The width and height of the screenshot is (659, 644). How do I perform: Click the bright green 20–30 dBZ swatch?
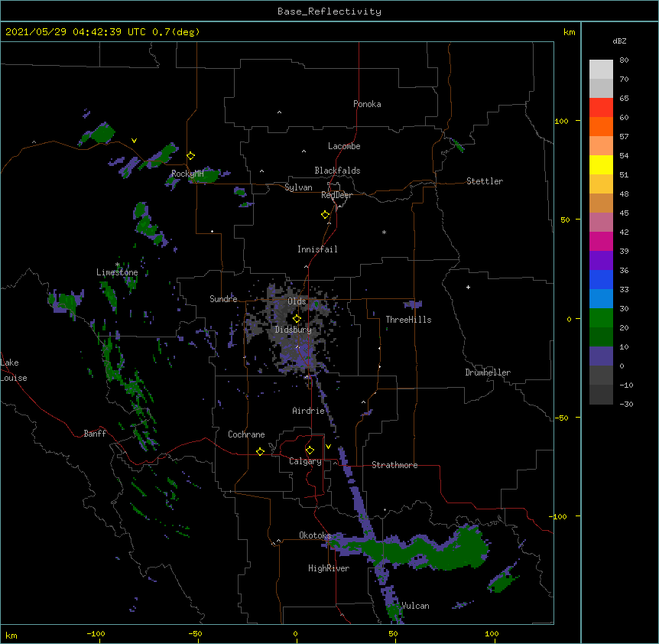pos(601,318)
